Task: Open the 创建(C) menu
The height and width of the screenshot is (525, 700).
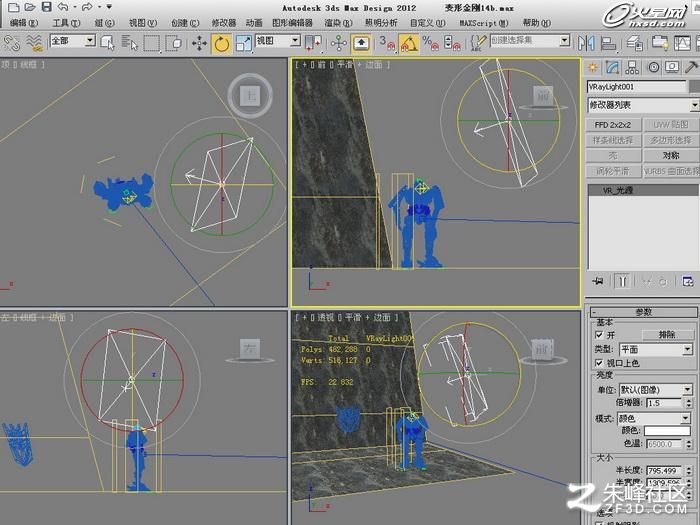Action: tap(185, 23)
